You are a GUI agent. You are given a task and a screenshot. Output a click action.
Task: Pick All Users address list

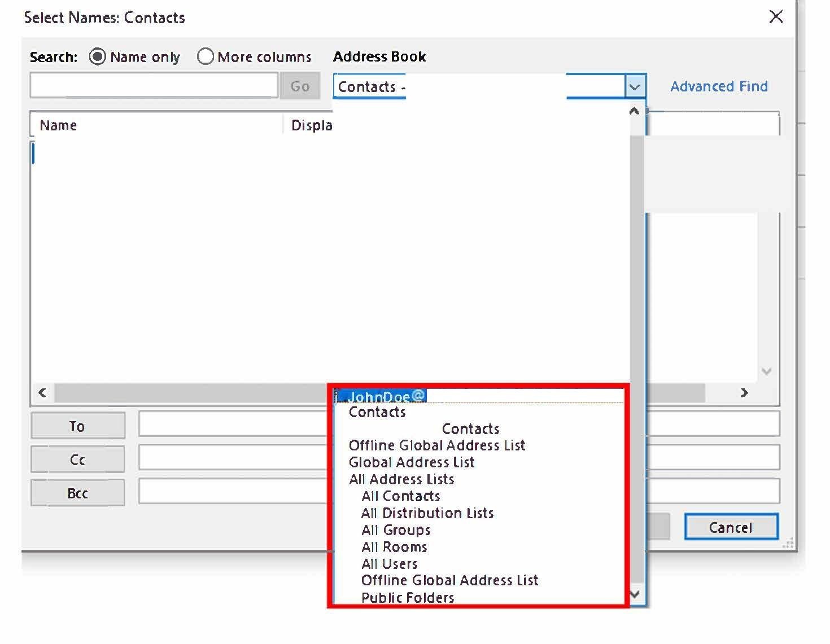click(x=390, y=564)
